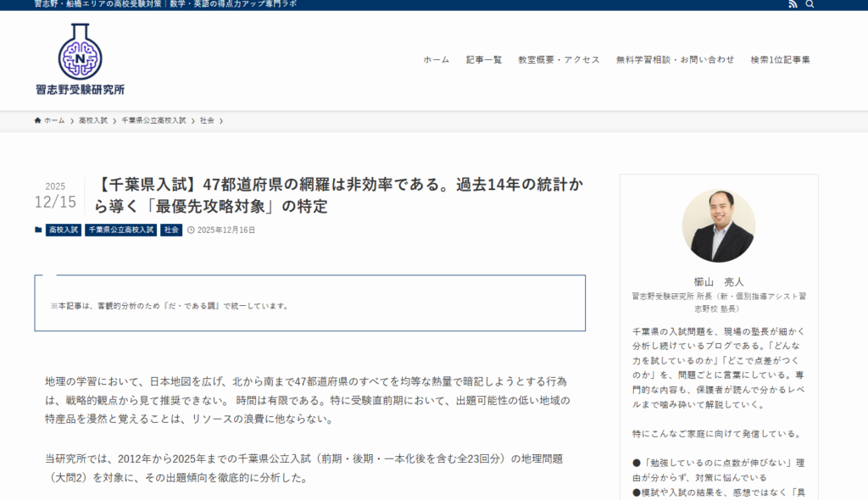Open 無料学習相談・お問い合わせ page

point(675,59)
